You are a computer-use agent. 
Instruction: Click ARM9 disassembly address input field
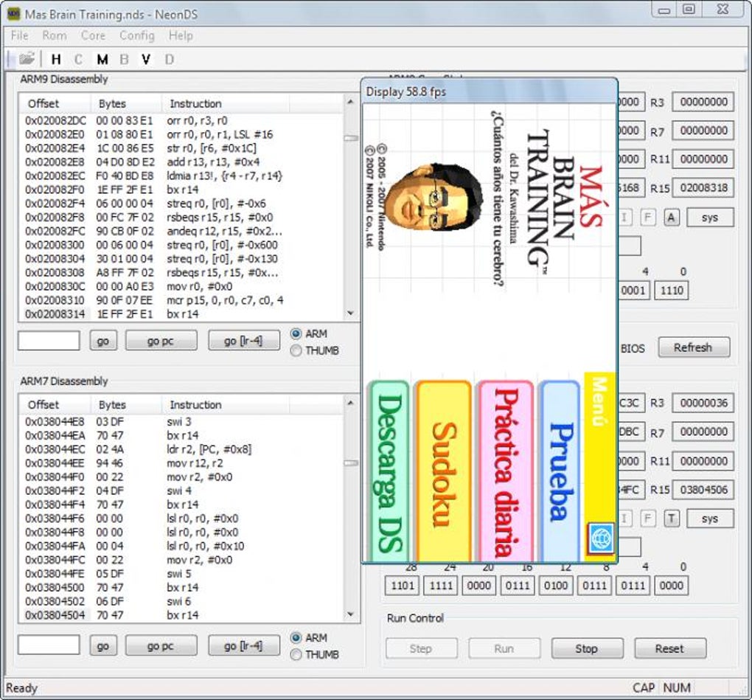pyautogui.click(x=49, y=341)
